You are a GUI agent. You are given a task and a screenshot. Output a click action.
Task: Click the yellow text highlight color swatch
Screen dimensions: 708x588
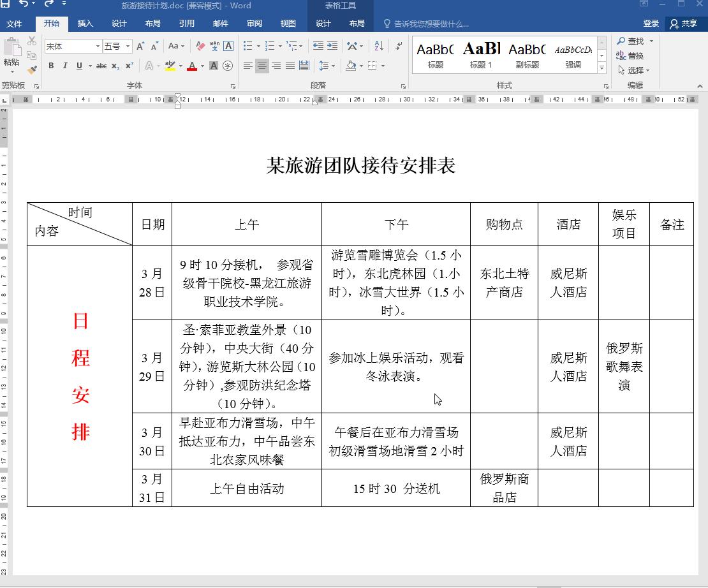click(x=170, y=69)
